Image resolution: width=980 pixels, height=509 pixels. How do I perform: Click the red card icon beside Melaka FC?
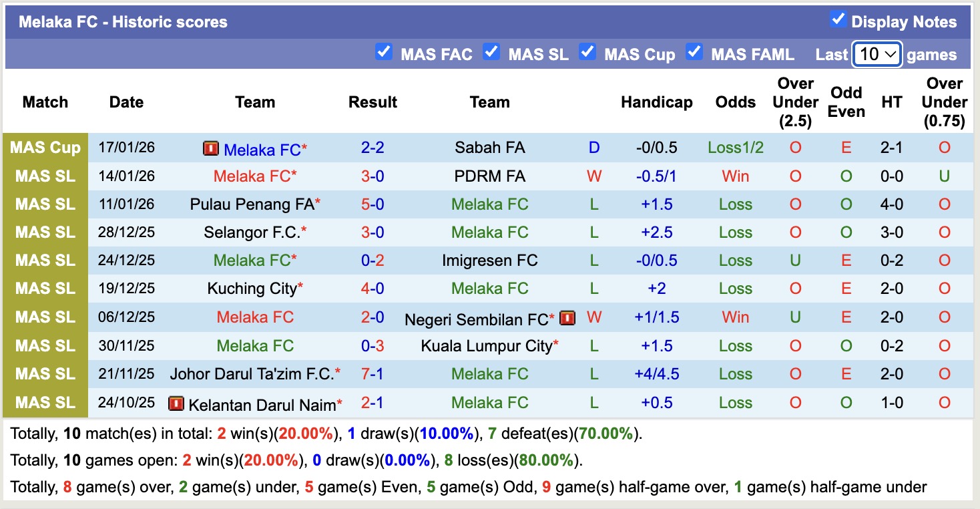211,148
